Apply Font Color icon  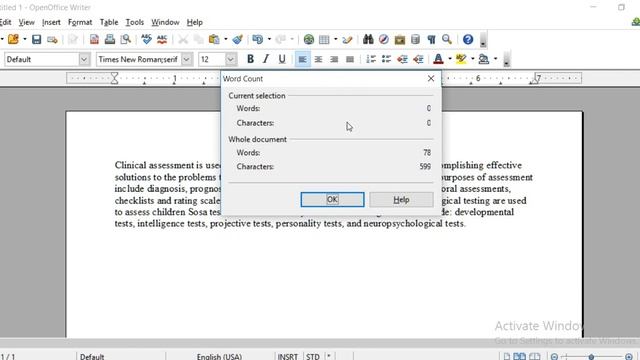[438, 59]
